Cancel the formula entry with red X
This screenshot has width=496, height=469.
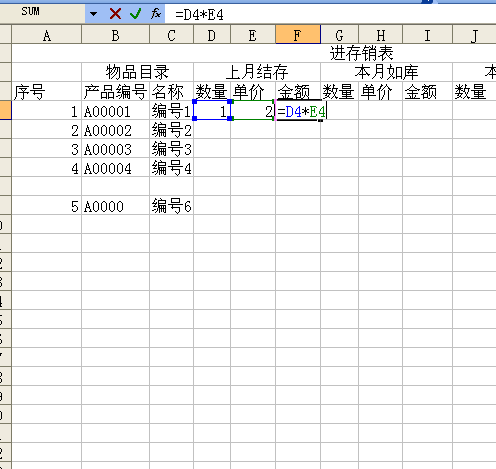[115, 14]
